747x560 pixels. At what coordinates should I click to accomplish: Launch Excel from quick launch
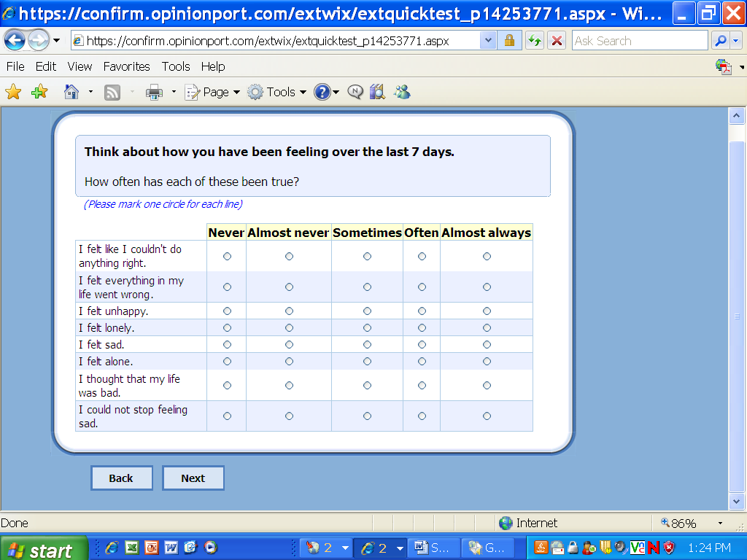click(131, 548)
